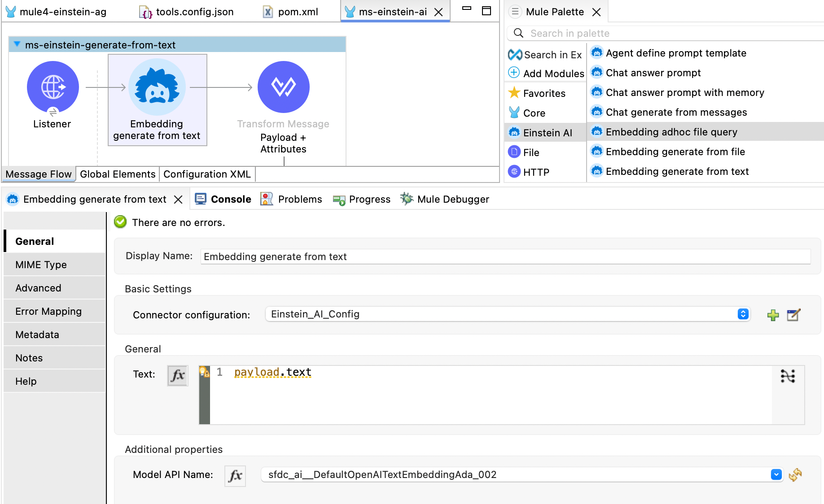Select the Einstein AI palette category
824x504 pixels.
545,132
